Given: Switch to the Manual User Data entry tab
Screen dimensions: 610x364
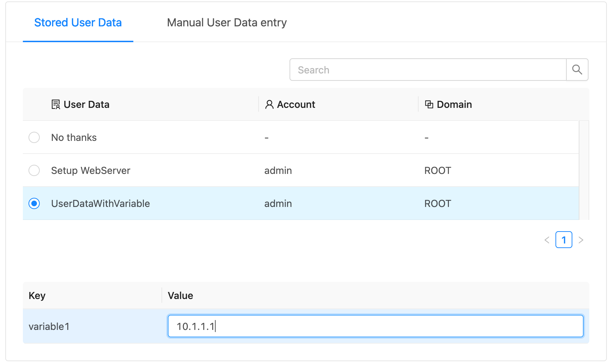Looking at the screenshot, I should [x=227, y=22].
